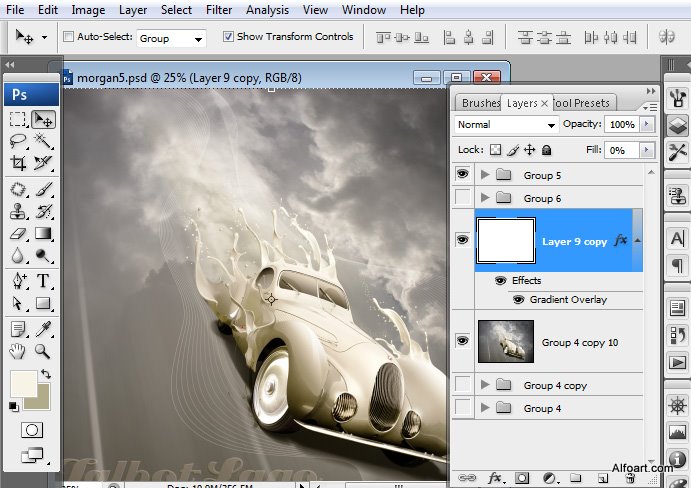Select the Zoom tool
Viewport: 691px width, 488px height.
point(43,351)
